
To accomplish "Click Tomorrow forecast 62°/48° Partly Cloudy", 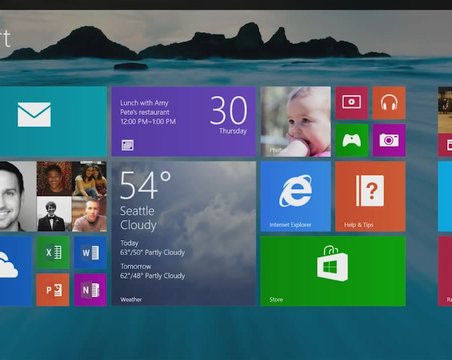I will (x=152, y=271).
